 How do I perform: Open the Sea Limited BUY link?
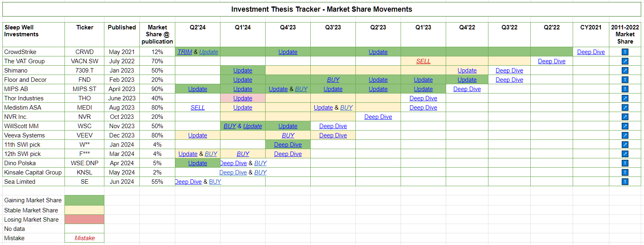[x=215, y=182]
